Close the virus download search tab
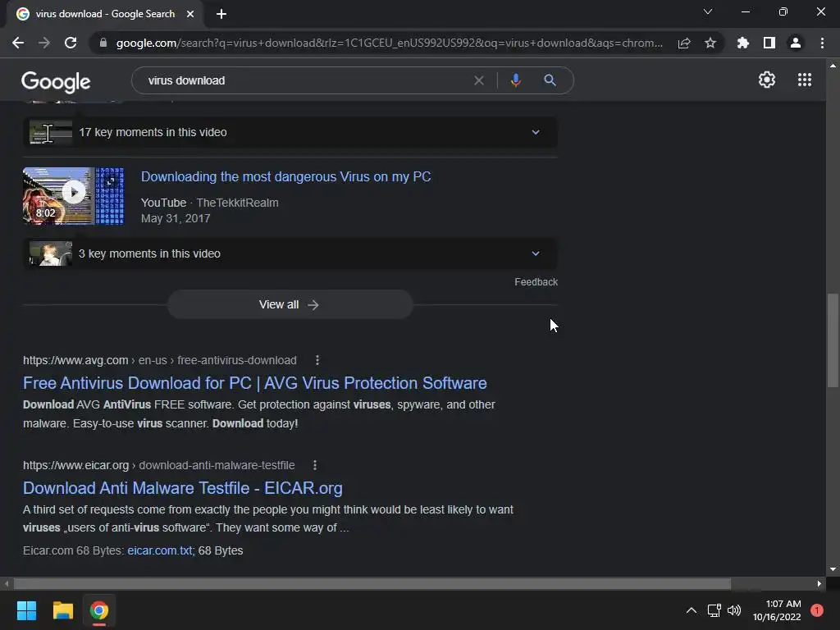The width and height of the screenshot is (840, 630). pyautogui.click(x=190, y=14)
